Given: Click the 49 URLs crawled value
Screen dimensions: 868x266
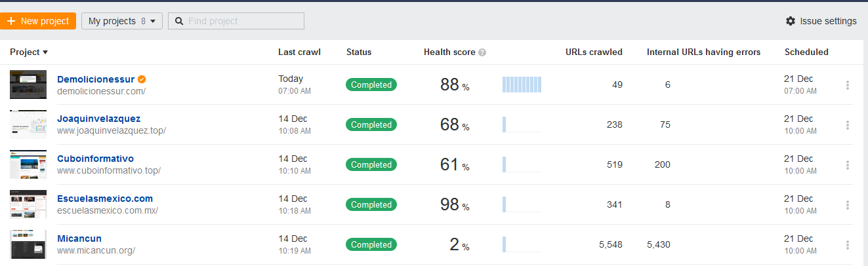Looking at the screenshot, I should [x=617, y=85].
